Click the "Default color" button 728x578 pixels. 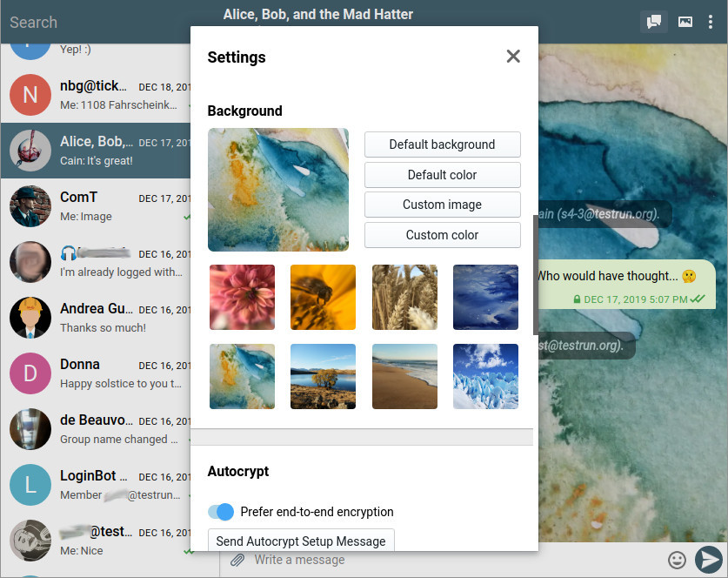click(x=442, y=175)
